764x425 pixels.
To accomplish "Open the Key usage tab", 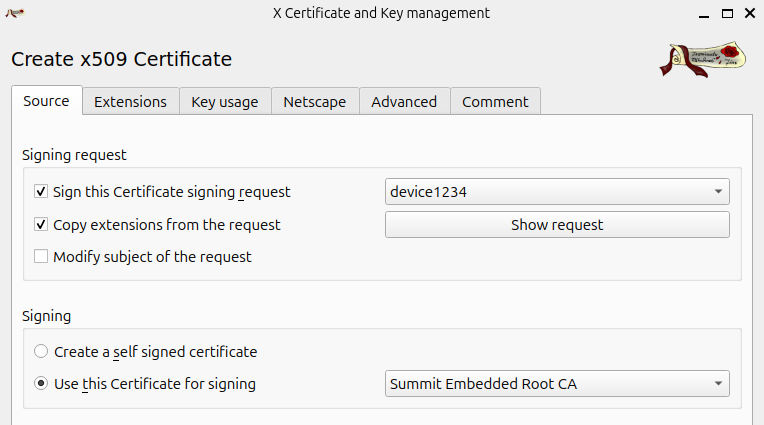I will [225, 102].
